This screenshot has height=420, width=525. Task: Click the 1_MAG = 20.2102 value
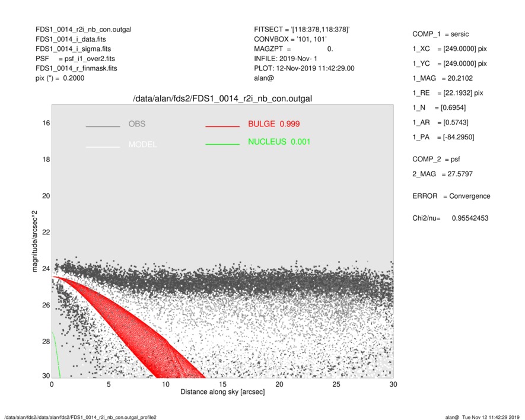click(443, 78)
